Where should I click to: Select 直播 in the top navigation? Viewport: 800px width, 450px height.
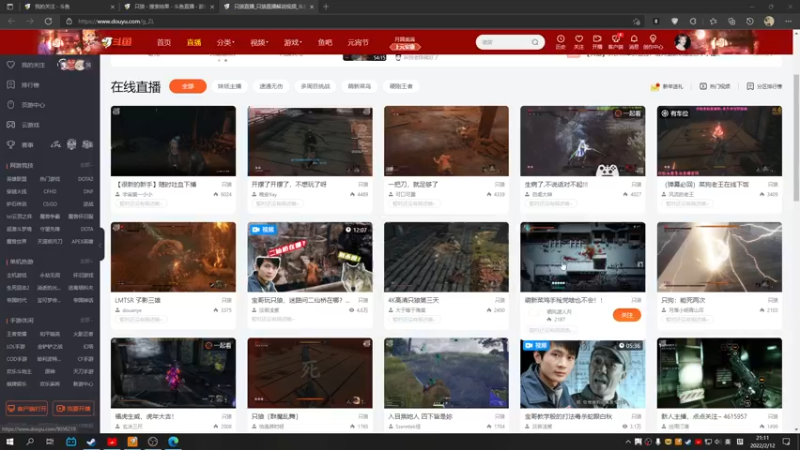point(194,42)
